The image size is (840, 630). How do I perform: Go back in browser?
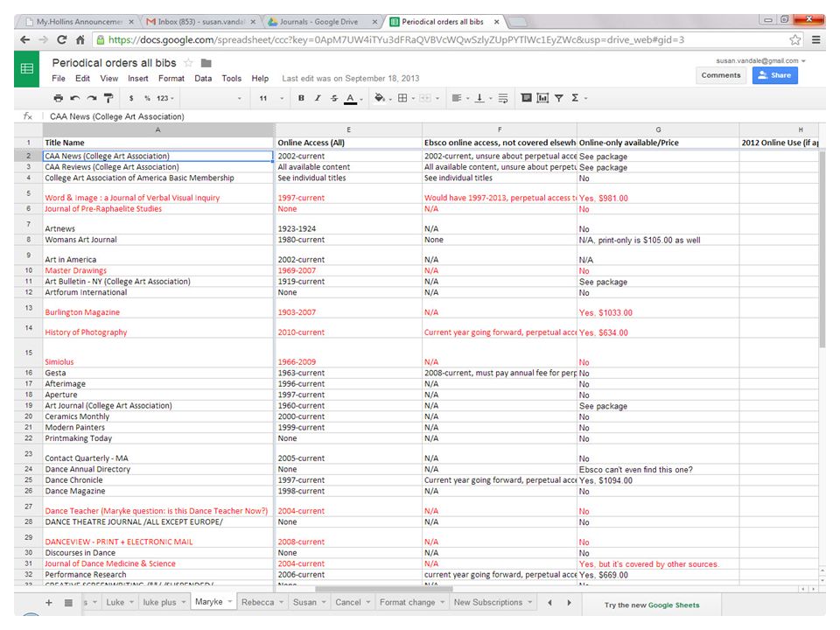point(25,39)
